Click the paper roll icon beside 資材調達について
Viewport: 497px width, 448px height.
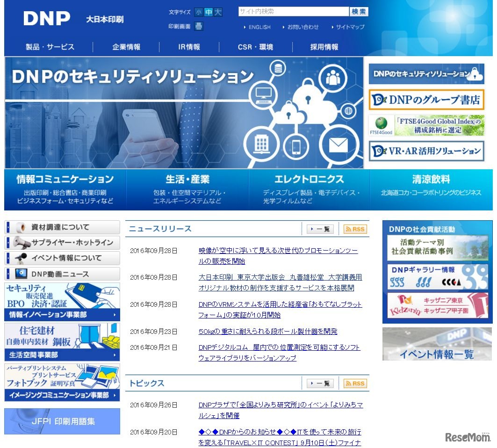21,227
